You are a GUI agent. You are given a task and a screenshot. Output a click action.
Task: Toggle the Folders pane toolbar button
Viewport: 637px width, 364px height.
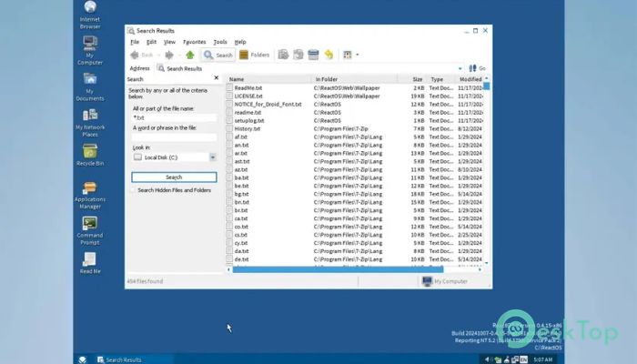(x=254, y=55)
